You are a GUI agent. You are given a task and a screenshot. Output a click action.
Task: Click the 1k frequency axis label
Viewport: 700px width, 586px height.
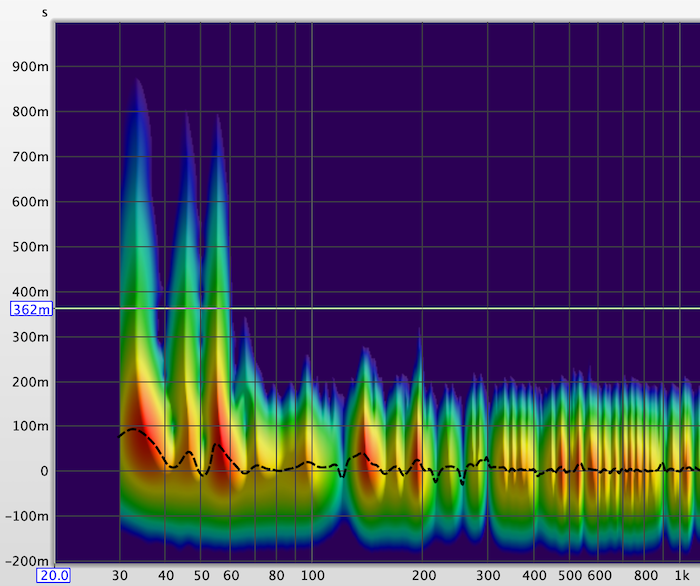(x=682, y=575)
